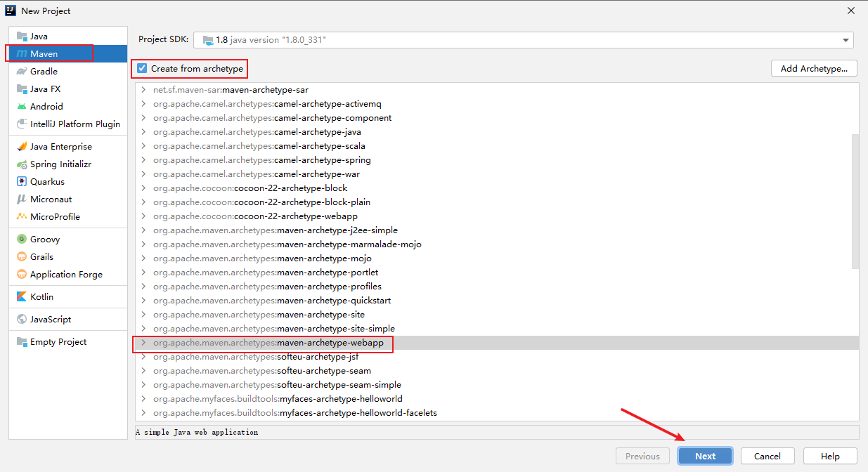Click the SDK folder icon in combo box
This screenshot has width=868, height=472.
(208, 40)
